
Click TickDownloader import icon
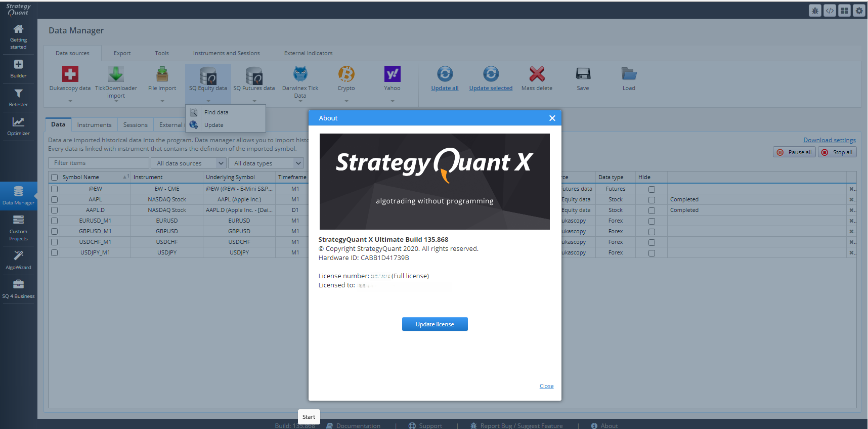pyautogui.click(x=116, y=74)
